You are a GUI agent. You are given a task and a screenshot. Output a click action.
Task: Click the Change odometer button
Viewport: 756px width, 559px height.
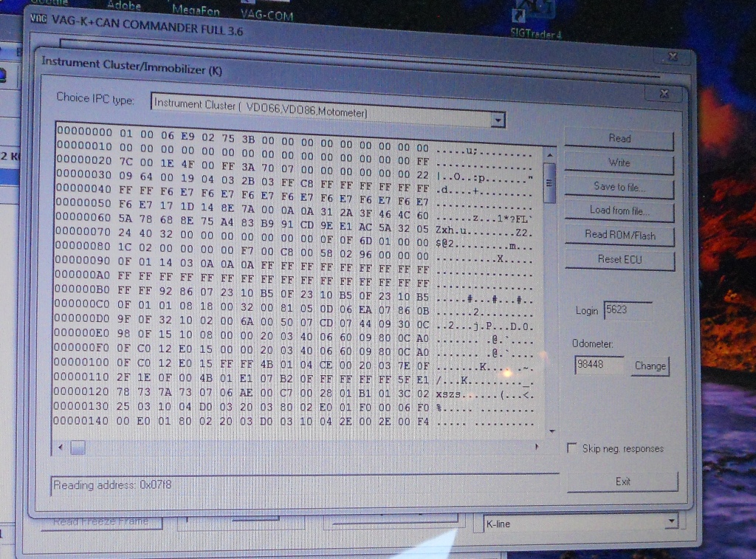[x=650, y=366]
